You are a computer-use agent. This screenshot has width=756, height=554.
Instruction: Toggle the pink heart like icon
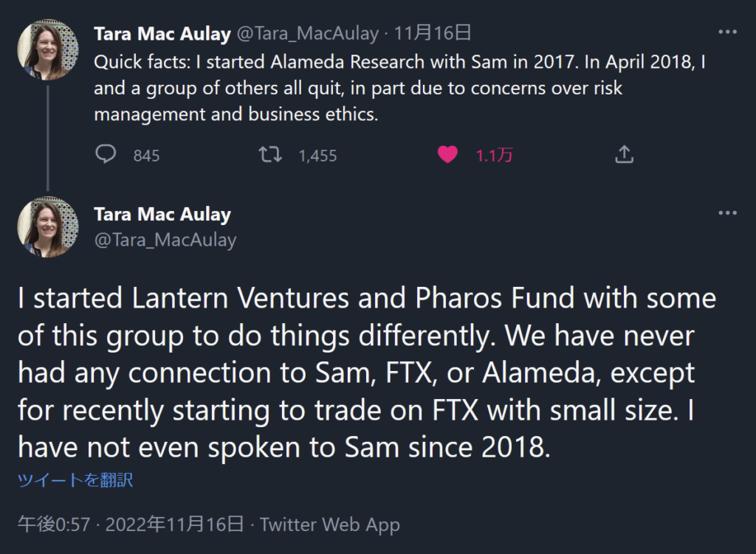(447, 154)
